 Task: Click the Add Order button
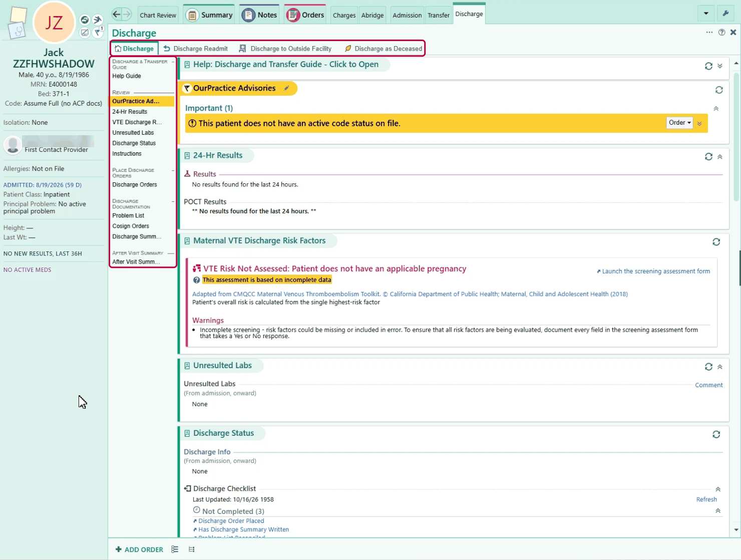coord(139,549)
